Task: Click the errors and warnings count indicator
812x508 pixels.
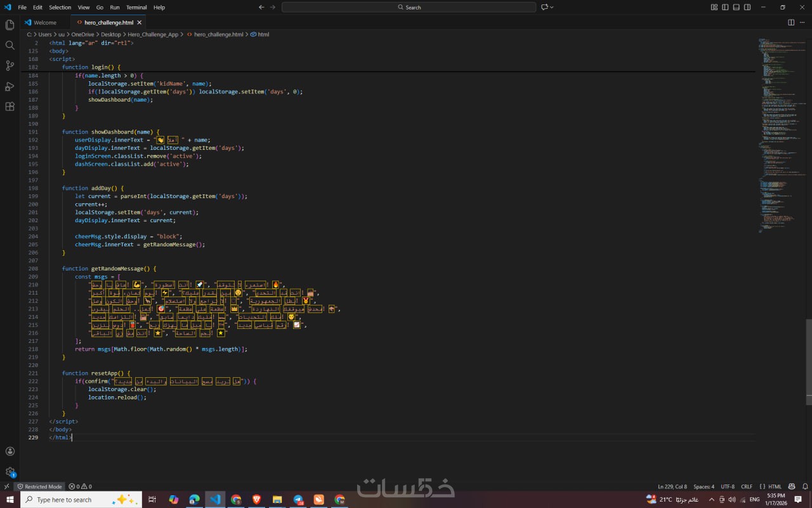Action: coord(80,486)
